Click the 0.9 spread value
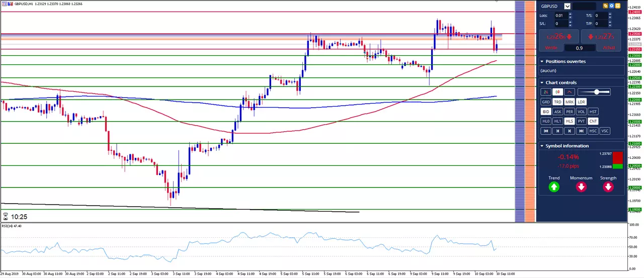This screenshot has height=278, width=644. (579, 48)
